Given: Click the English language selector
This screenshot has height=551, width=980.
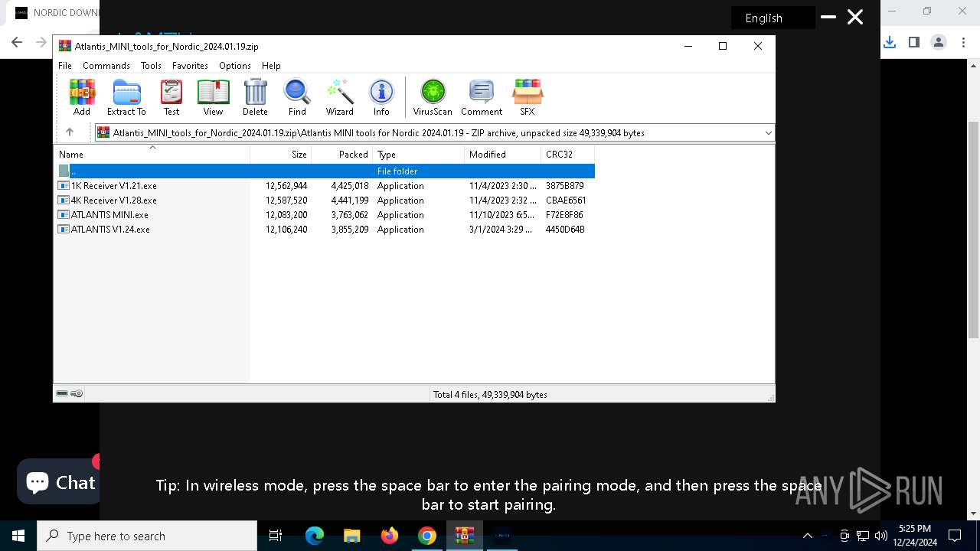Looking at the screenshot, I should point(773,18).
